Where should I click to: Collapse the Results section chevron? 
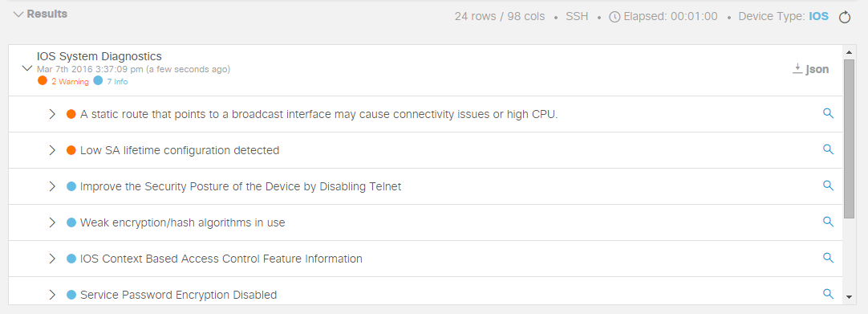18,14
